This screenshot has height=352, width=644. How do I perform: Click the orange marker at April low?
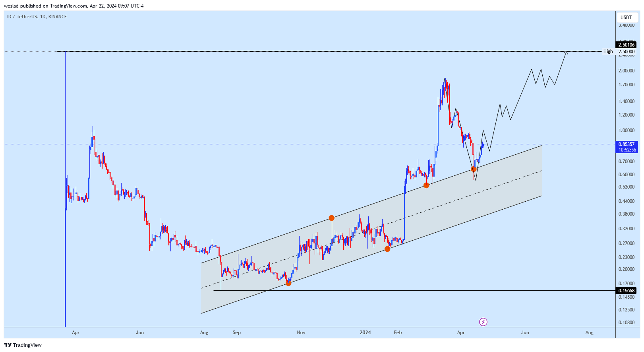pyautogui.click(x=474, y=169)
